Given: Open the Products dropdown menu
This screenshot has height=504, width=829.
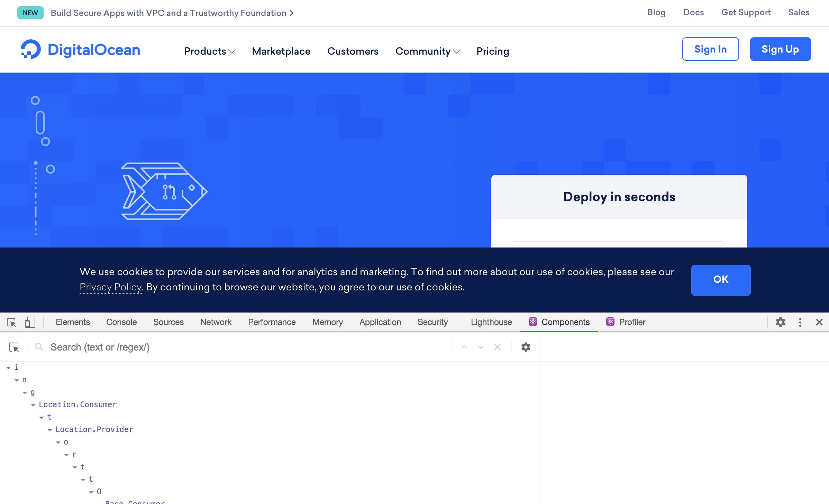Looking at the screenshot, I should (210, 51).
